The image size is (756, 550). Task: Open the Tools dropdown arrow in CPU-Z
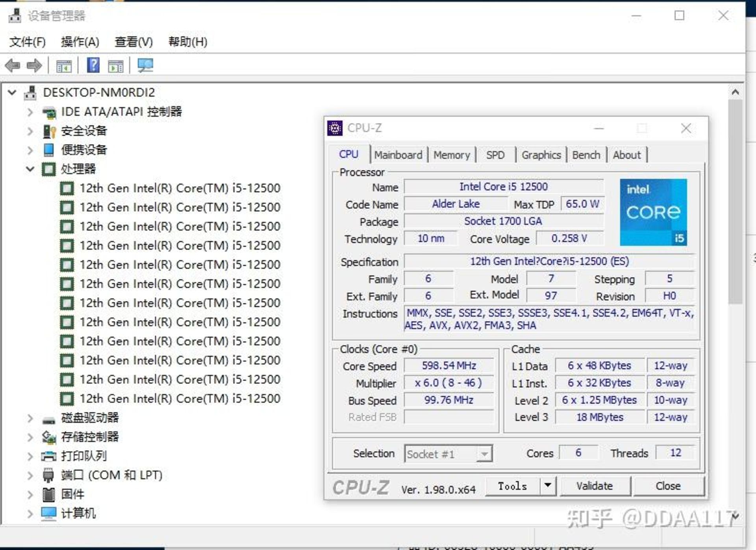click(x=547, y=486)
